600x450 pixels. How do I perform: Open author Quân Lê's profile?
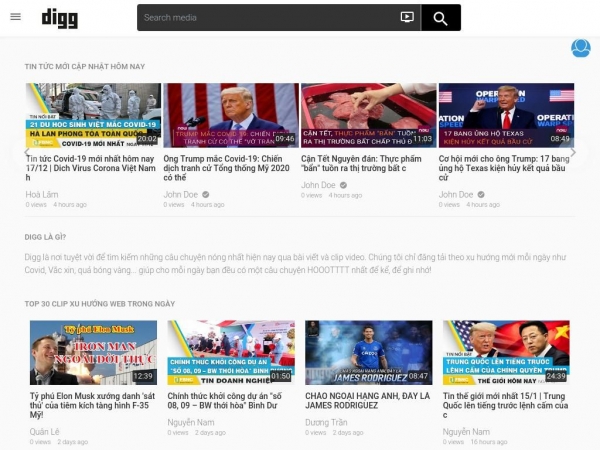[44, 432]
